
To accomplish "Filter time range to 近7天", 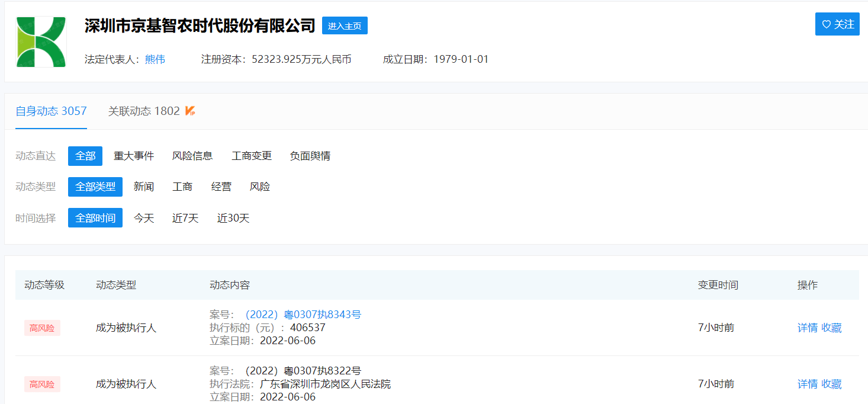I will (x=185, y=218).
